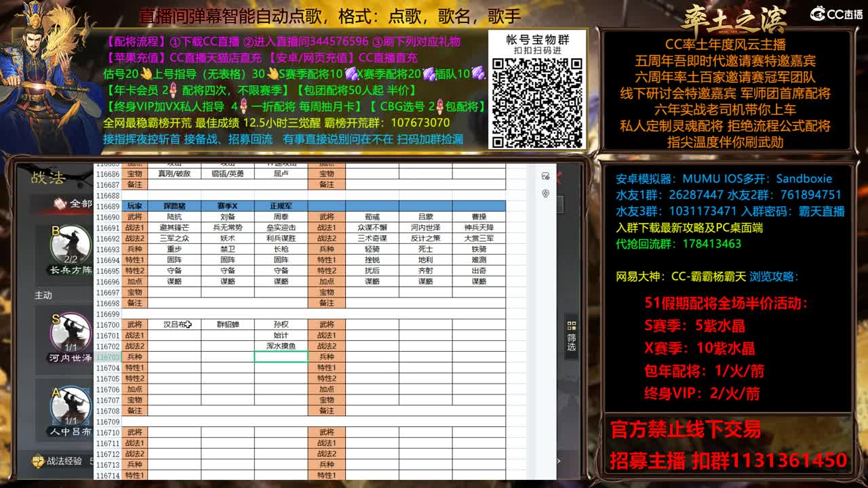Click row number 116703
The width and height of the screenshot is (868, 488).
click(x=107, y=357)
